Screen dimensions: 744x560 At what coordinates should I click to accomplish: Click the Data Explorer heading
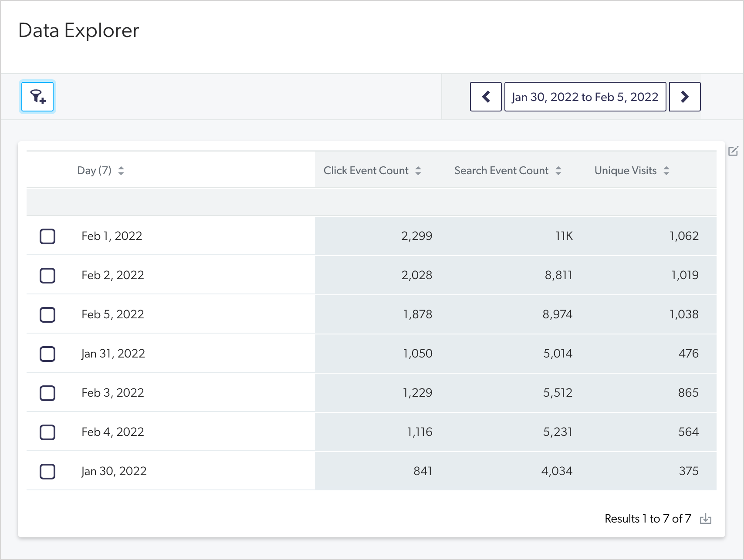[x=78, y=30]
